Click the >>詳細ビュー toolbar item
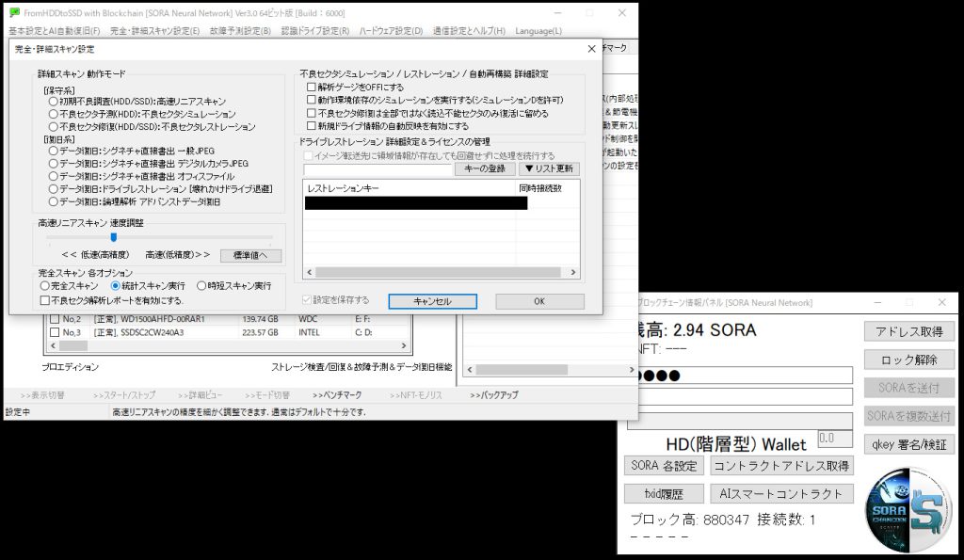964x560 pixels. coord(201,395)
